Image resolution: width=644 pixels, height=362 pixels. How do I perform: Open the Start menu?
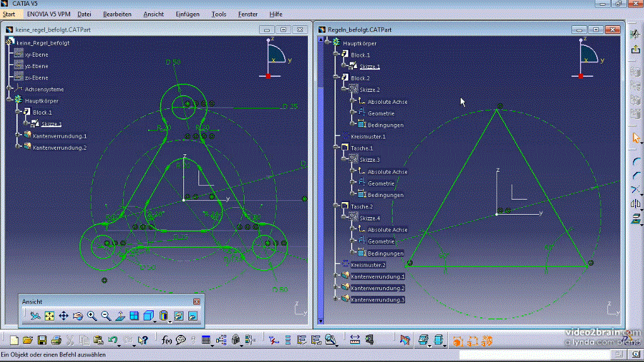coord(9,14)
